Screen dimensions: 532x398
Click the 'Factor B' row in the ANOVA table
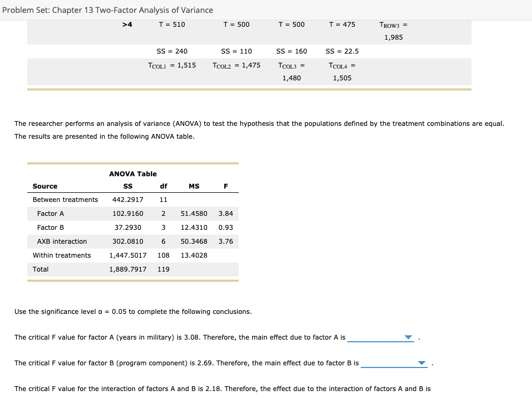pyautogui.click(x=51, y=227)
